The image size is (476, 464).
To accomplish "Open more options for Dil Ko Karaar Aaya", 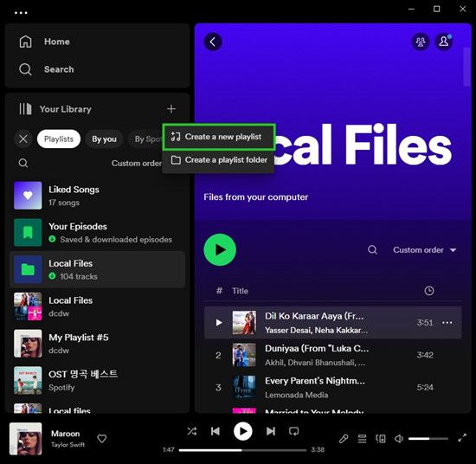I will pos(447,323).
